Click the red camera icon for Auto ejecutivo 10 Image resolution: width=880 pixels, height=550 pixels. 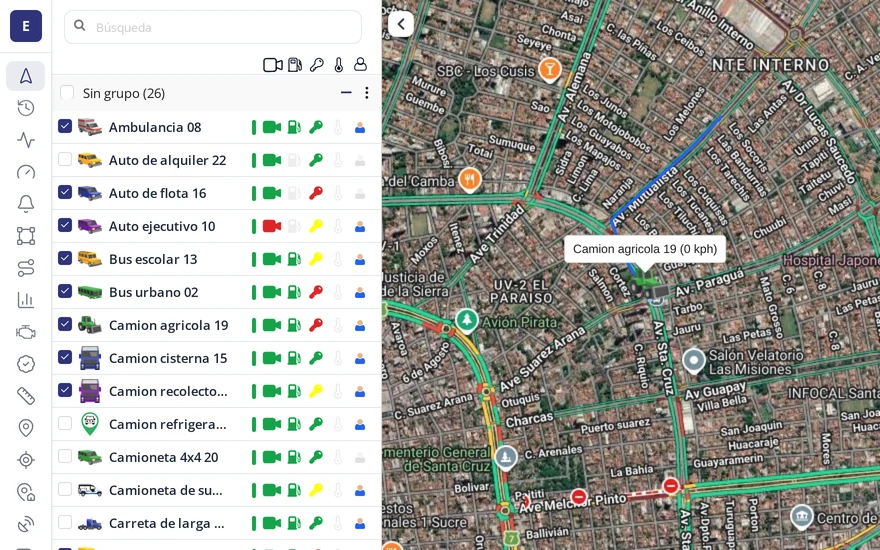pyautogui.click(x=272, y=226)
